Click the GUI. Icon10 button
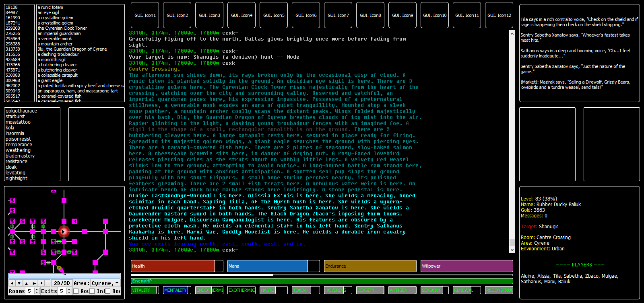 coord(435,15)
